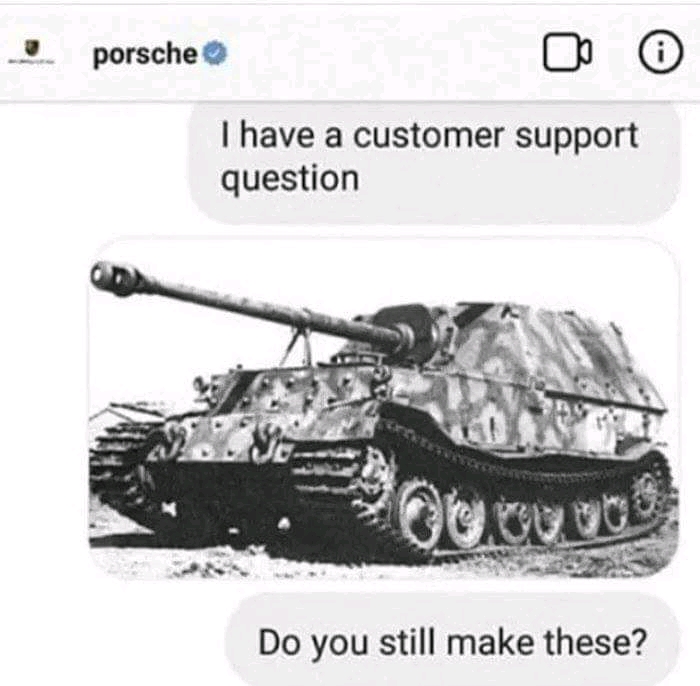The width and height of the screenshot is (700, 686).
Task: Click the camera lens part of video icon
Action: [585, 52]
